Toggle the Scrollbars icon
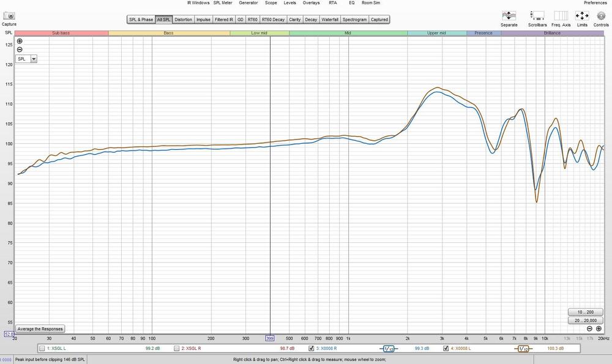The width and height of the screenshot is (612, 364). [x=537, y=16]
